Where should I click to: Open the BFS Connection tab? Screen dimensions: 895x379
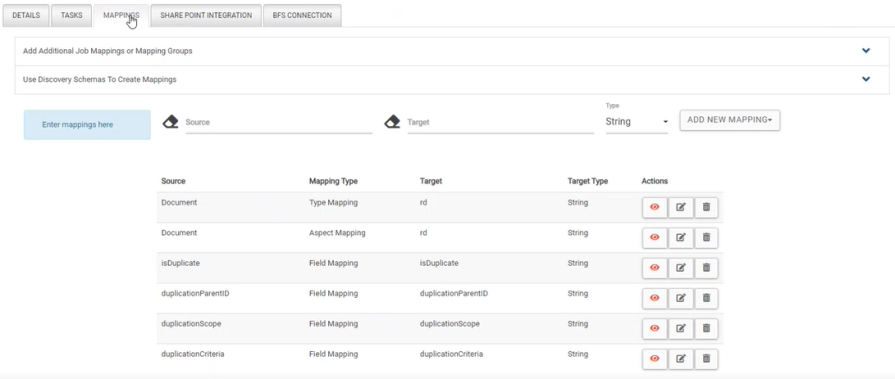coord(303,15)
